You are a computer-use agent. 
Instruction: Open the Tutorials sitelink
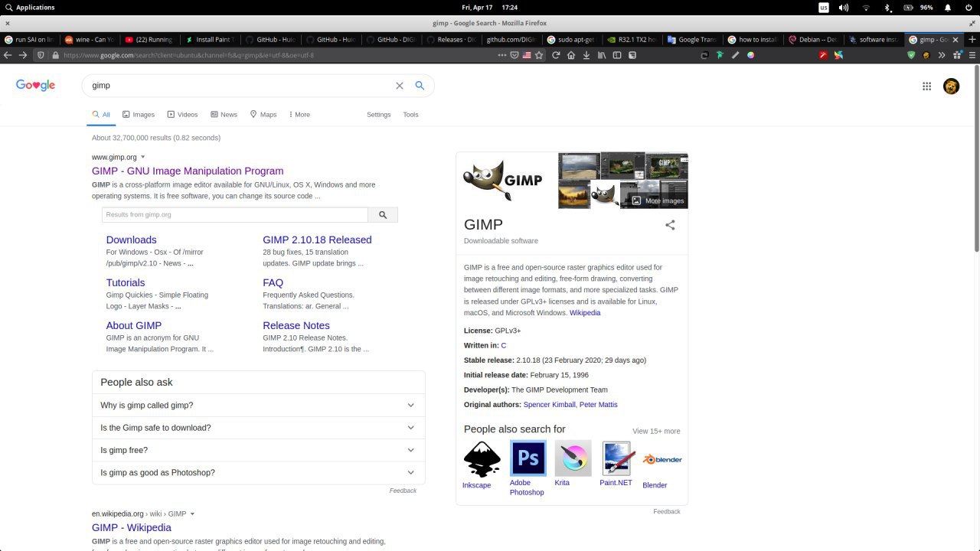[x=126, y=282]
